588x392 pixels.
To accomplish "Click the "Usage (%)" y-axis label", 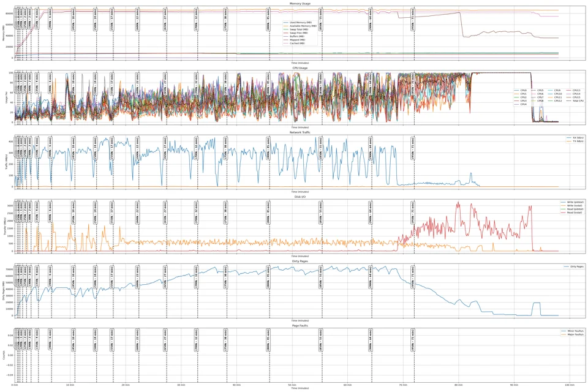I will point(6,97).
